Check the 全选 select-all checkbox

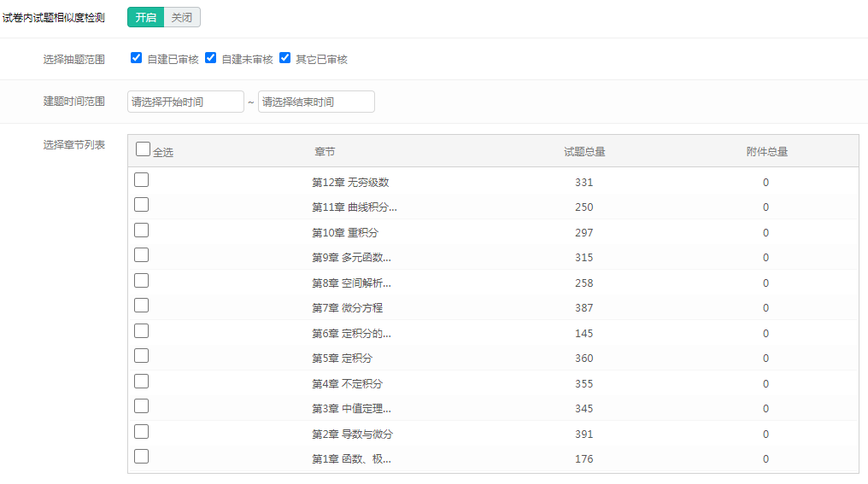(x=143, y=149)
